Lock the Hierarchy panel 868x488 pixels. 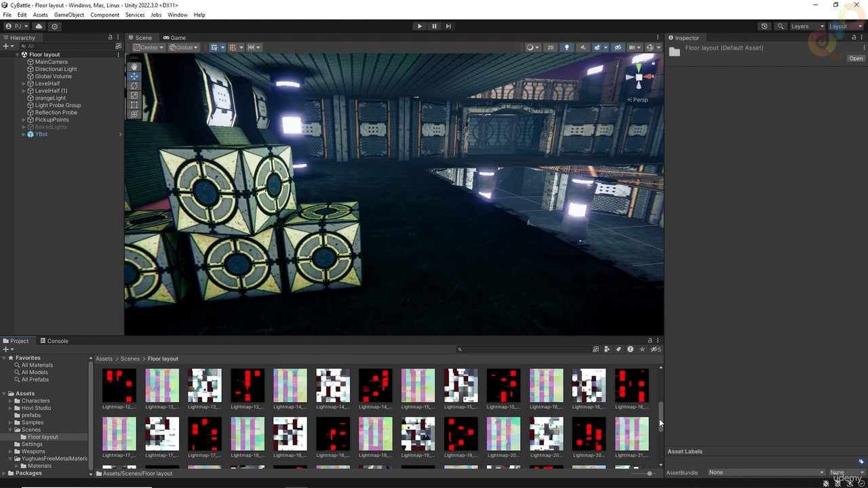coord(110,37)
